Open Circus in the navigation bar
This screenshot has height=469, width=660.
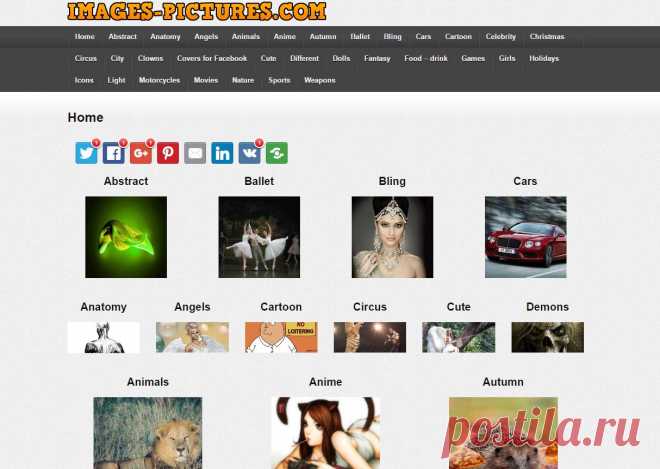[x=86, y=59]
